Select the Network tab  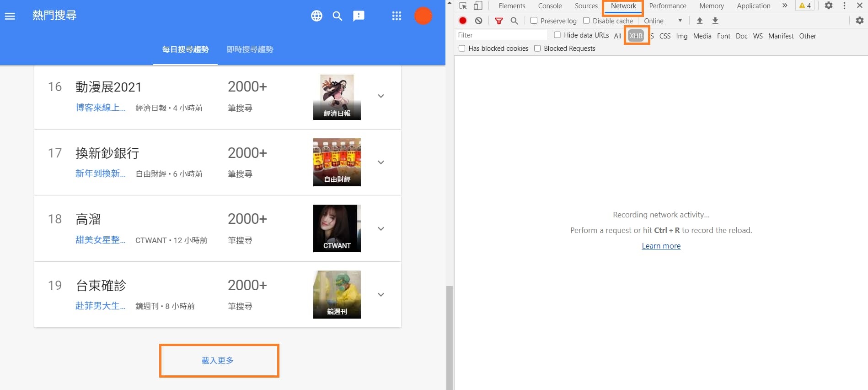pyautogui.click(x=623, y=5)
